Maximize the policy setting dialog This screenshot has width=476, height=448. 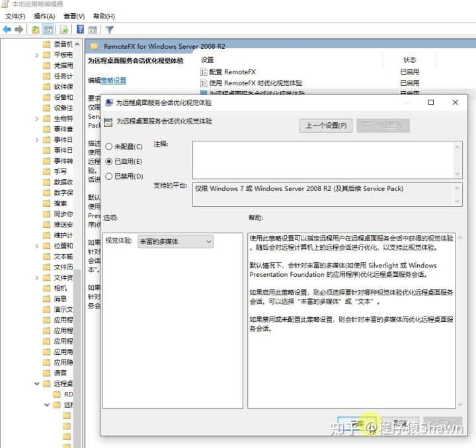point(431,102)
